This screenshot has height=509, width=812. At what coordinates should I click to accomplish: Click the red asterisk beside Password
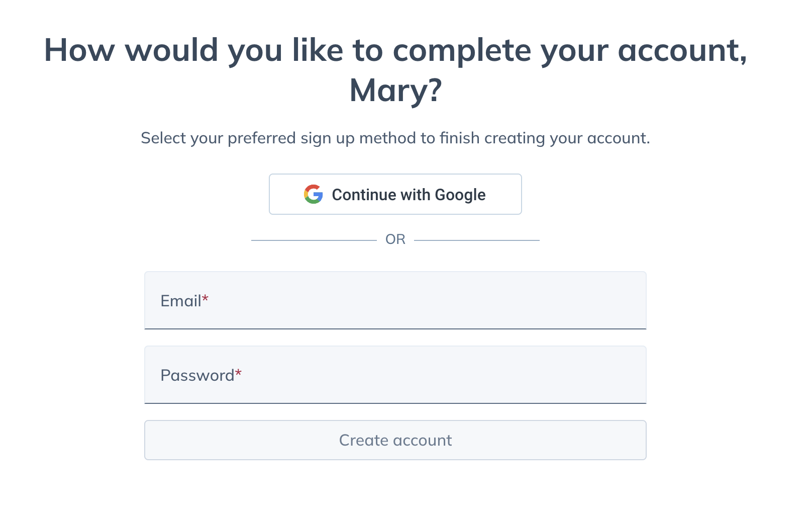pyautogui.click(x=239, y=373)
